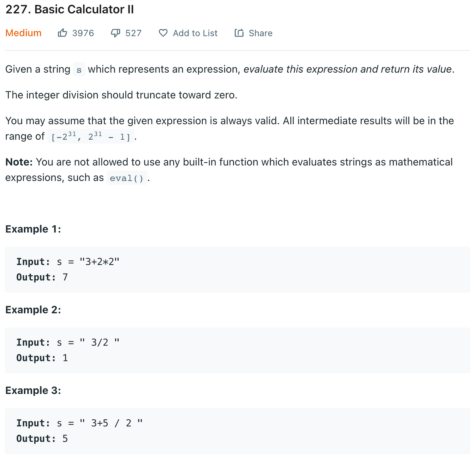This screenshot has width=476, height=457.
Task: Click the thumbs-up like icon
Action: 62,33
